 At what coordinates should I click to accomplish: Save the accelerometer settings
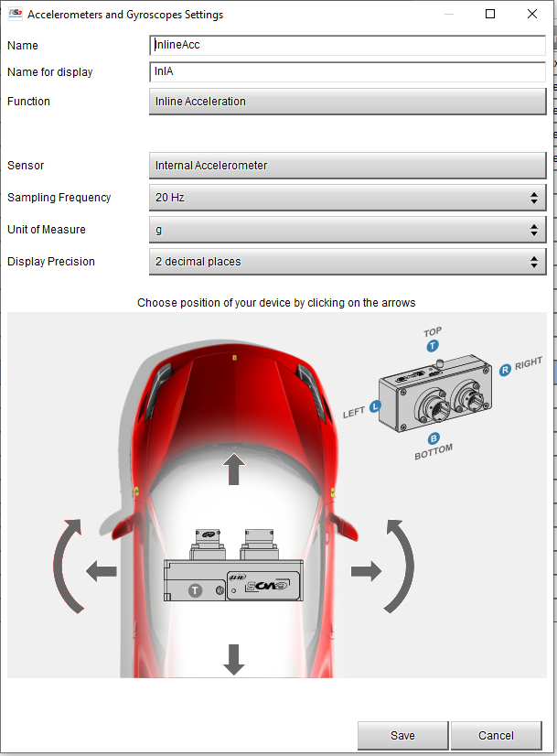pyautogui.click(x=402, y=735)
